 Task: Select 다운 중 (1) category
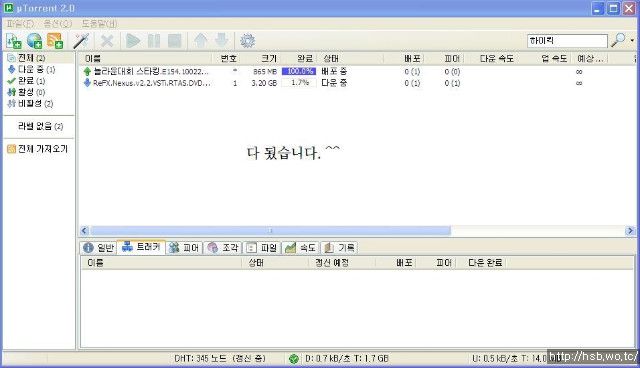coord(31,69)
